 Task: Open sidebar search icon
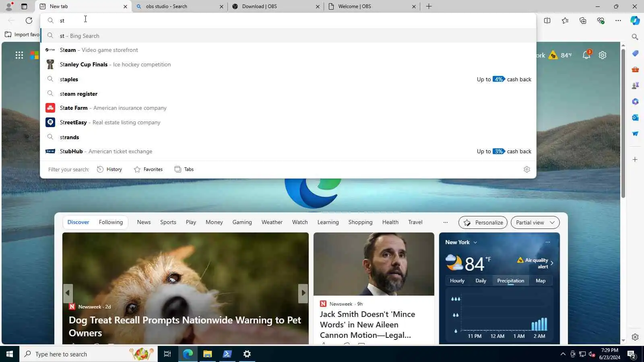(635, 37)
